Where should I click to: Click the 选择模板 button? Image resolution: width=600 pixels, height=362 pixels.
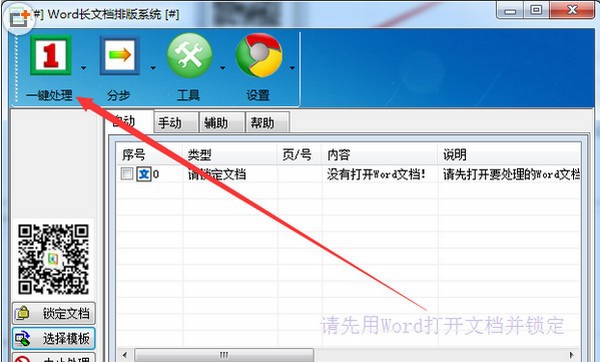coord(54,338)
